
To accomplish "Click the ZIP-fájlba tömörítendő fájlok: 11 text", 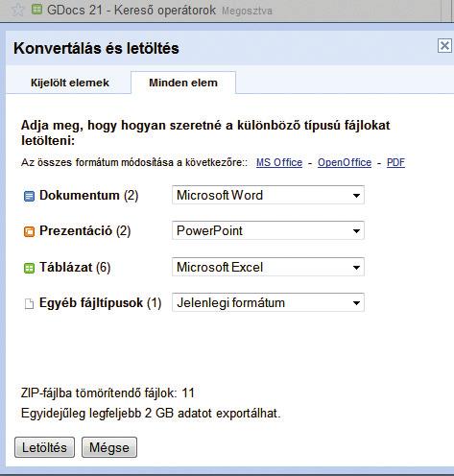I will click(108, 393).
